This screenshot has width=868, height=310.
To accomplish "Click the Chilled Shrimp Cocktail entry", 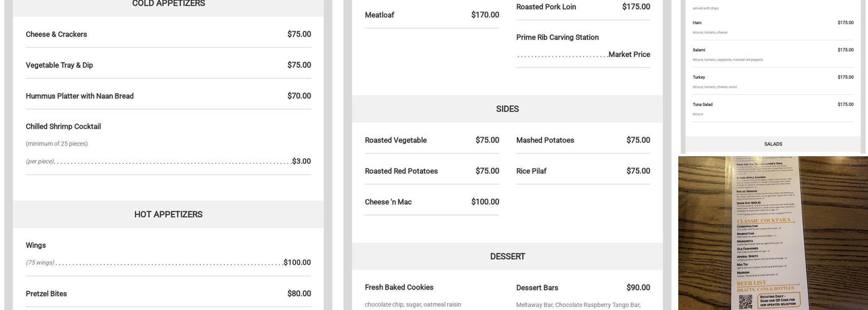I will pyautogui.click(x=63, y=126).
